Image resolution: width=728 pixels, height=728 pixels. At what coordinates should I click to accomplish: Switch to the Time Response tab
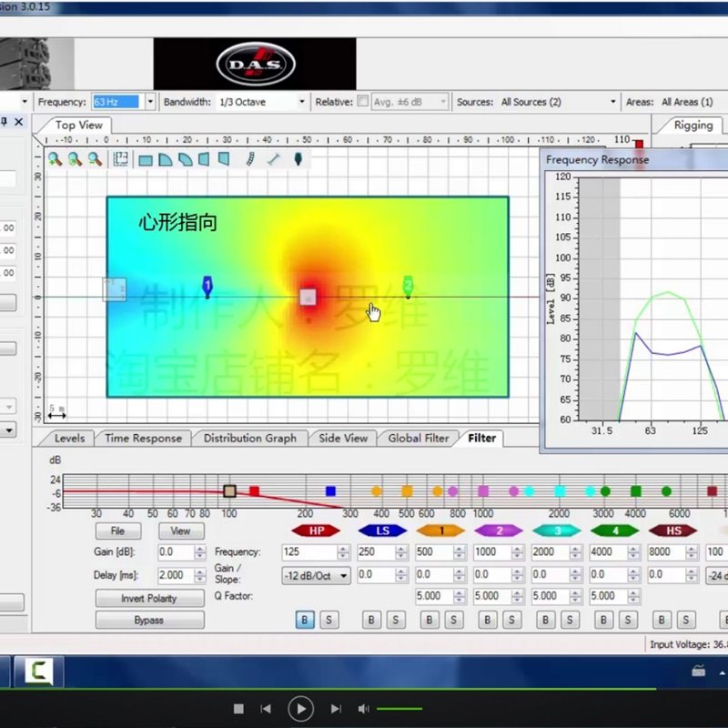(143, 438)
